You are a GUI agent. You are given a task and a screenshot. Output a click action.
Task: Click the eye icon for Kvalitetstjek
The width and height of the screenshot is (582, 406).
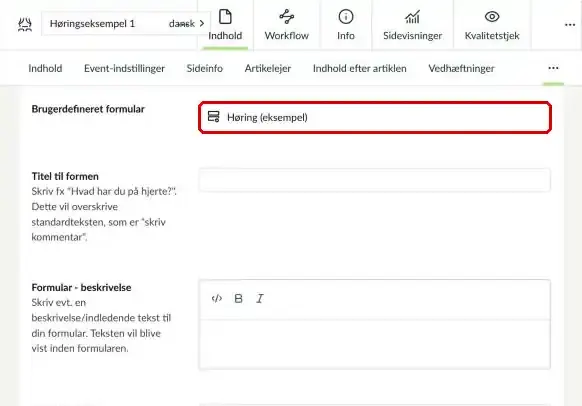coord(492,17)
